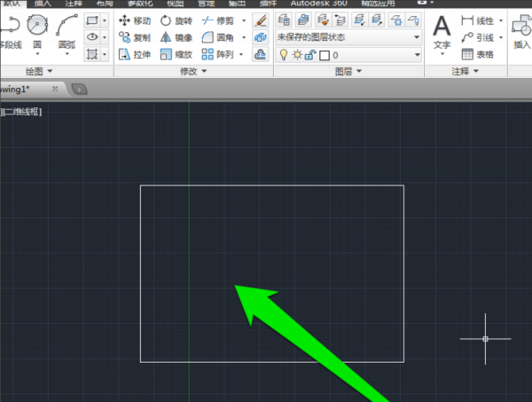Start the Leader (引线) tool
The image size is (532, 402).
pyautogui.click(x=477, y=37)
